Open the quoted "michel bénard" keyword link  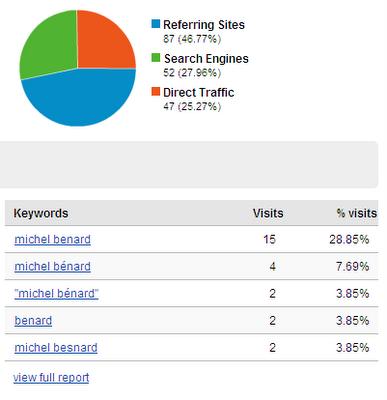57,293
